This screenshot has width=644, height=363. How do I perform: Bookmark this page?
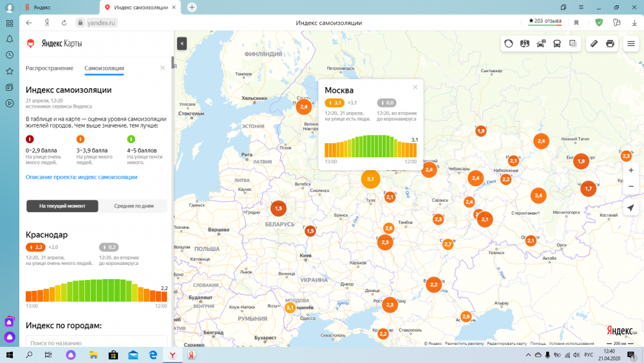576,23
